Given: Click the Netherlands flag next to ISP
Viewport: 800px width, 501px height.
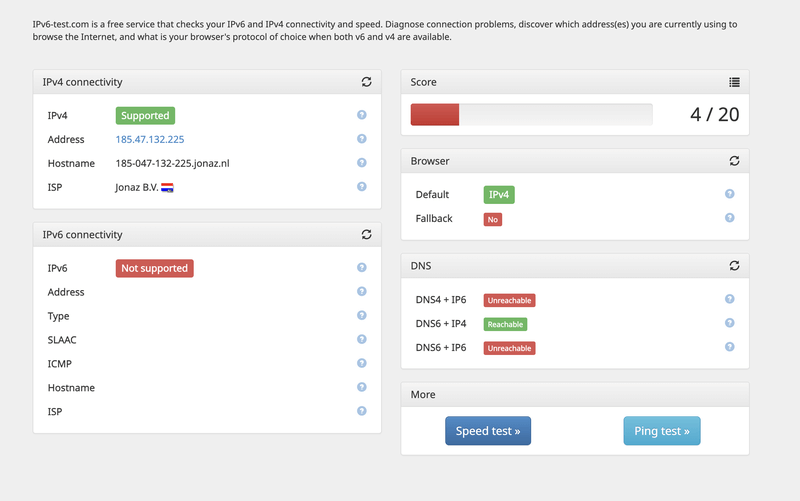Looking at the screenshot, I should pos(168,187).
